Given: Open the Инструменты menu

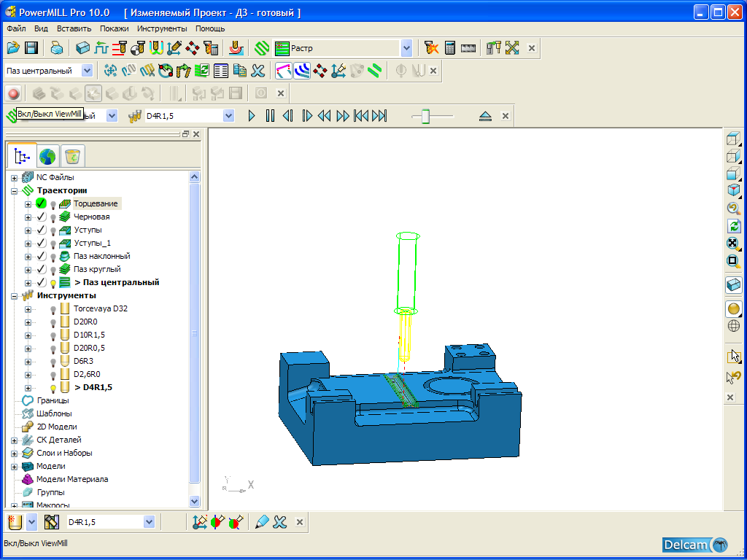Looking at the screenshot, I should coord(162,28).
